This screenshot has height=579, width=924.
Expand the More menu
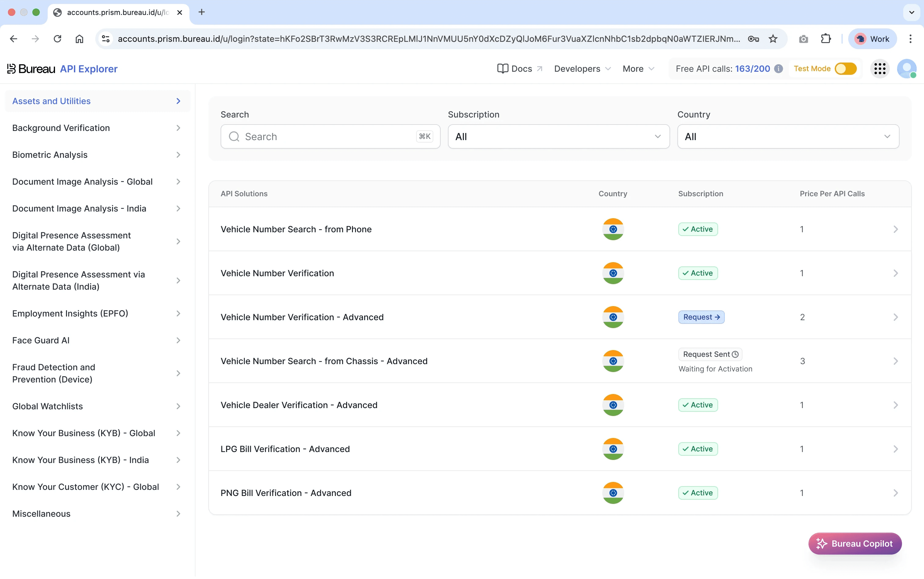click(638, 69)
